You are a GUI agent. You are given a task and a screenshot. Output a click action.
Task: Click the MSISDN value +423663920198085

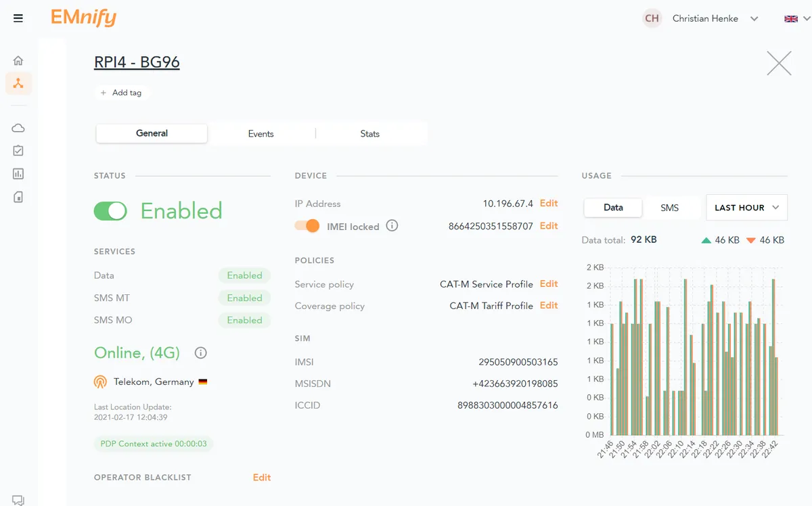click(515, 384)
